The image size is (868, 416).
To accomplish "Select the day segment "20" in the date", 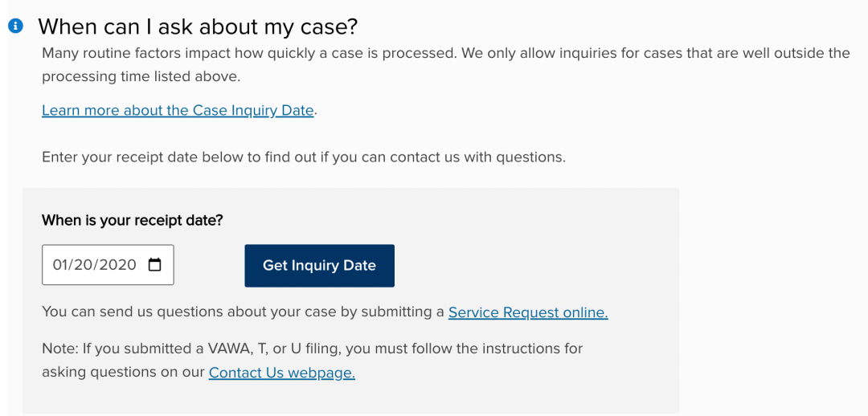I will click(84, 265).
